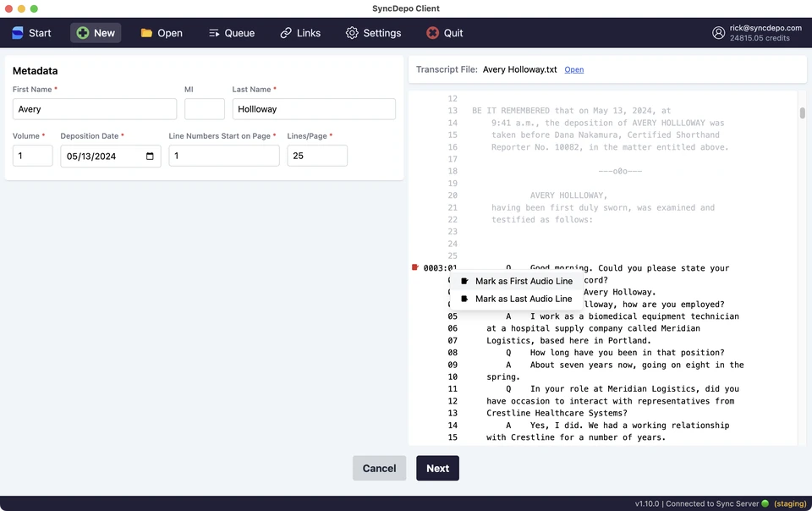
Task: Focus the Lines/Page field showing 25
Action: [x=317, y=156]
